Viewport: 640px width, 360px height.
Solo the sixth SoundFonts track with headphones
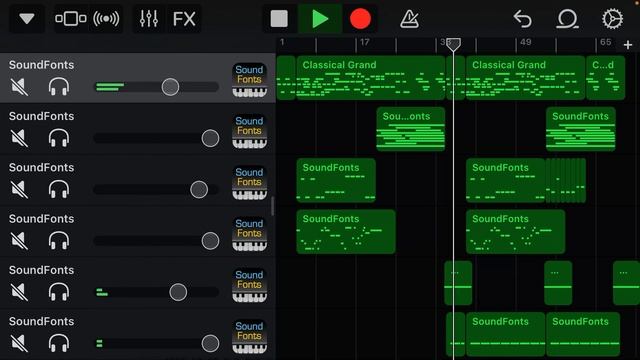59,343
